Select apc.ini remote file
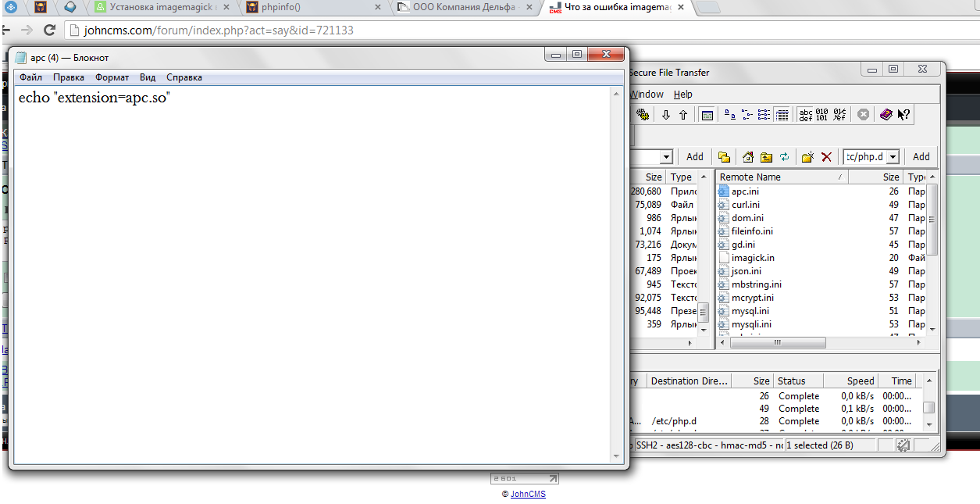Viewport: 980px width, 504px height. [745, 191]
